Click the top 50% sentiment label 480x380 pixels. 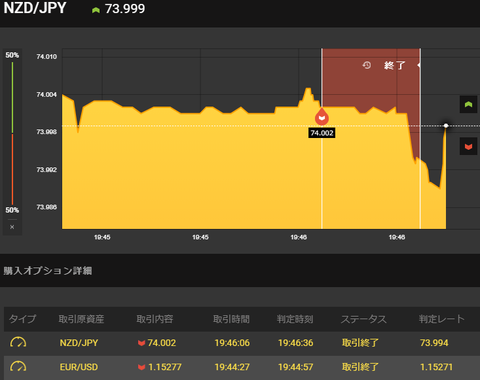pos(12,55)
